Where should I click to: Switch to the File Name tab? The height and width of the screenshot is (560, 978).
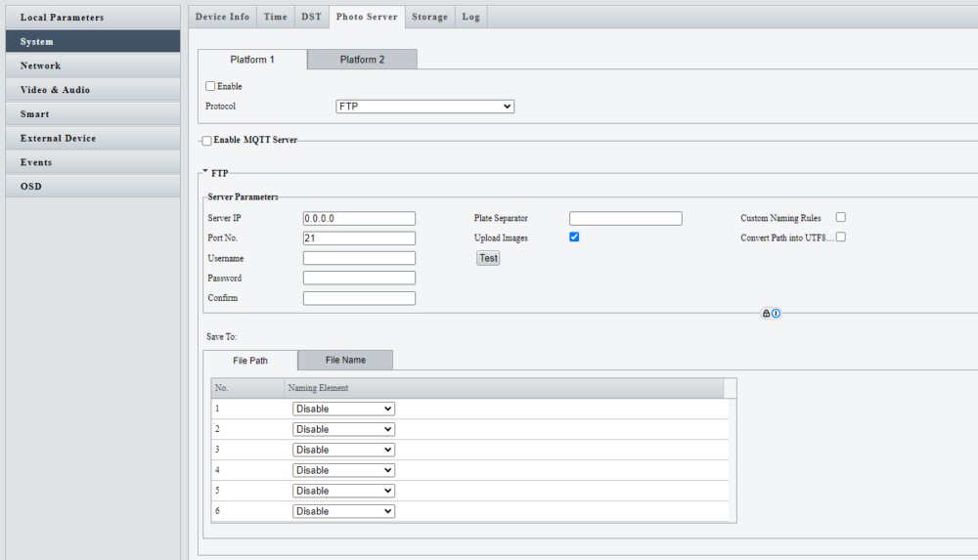(345, 360)
